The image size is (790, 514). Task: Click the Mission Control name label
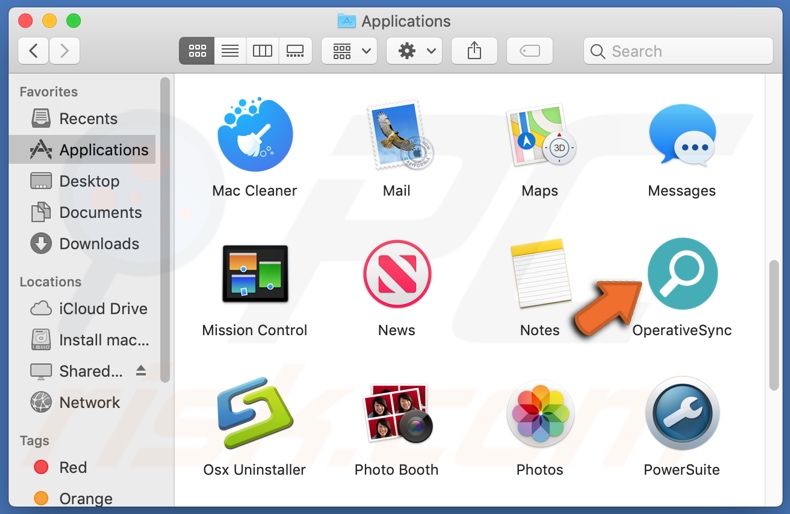tap(254, 330)
